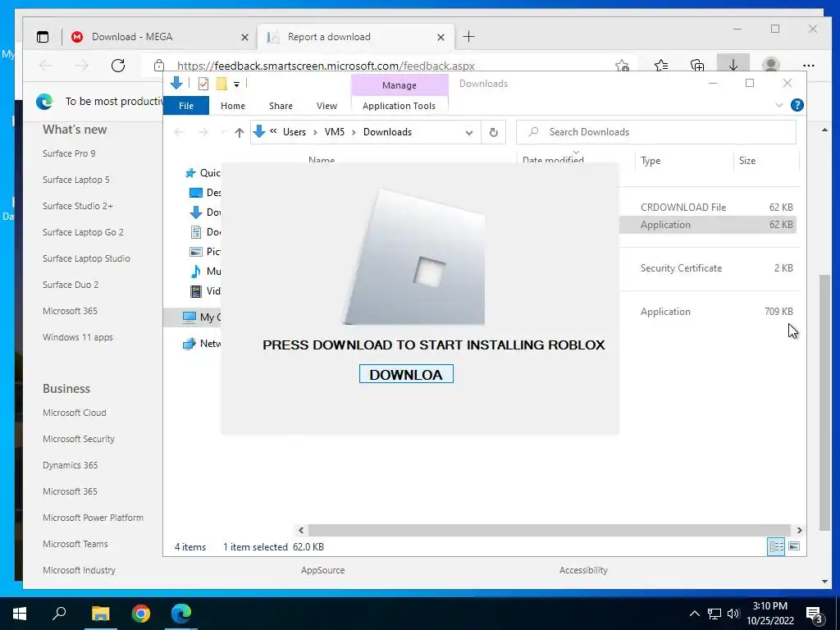Click the Explorer forward arrow
This screenshot has width=840, height=630.
tap(203, 132)
